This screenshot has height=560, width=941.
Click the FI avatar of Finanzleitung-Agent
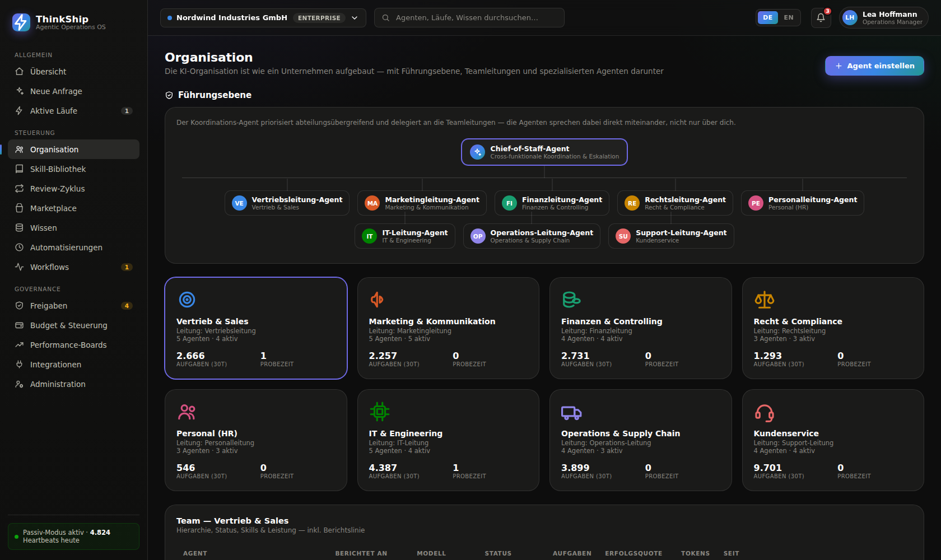click(x=509, y=203)
